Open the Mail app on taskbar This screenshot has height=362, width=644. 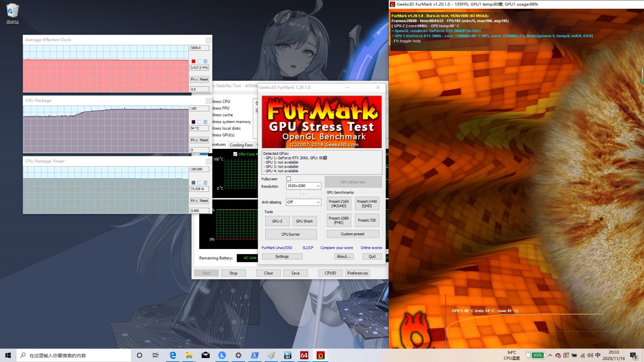pyautogui.click(x=205, y=355)
